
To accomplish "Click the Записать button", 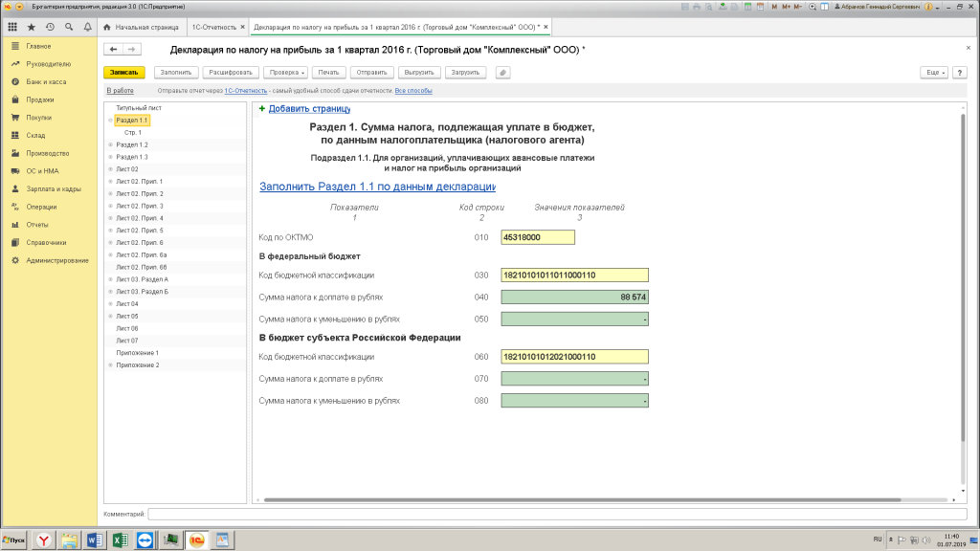I will (x=123, y=73).
